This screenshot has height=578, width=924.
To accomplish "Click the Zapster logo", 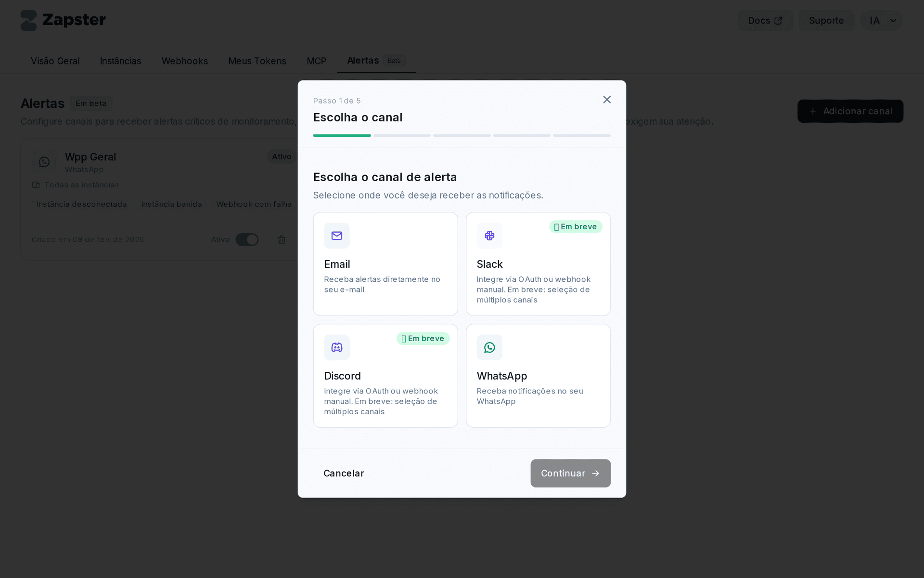I will [63, 20].
